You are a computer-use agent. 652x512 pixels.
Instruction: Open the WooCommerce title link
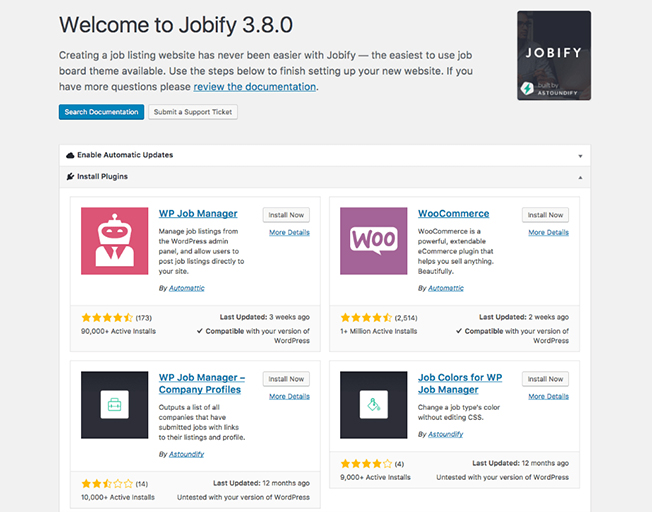point(453,214)
